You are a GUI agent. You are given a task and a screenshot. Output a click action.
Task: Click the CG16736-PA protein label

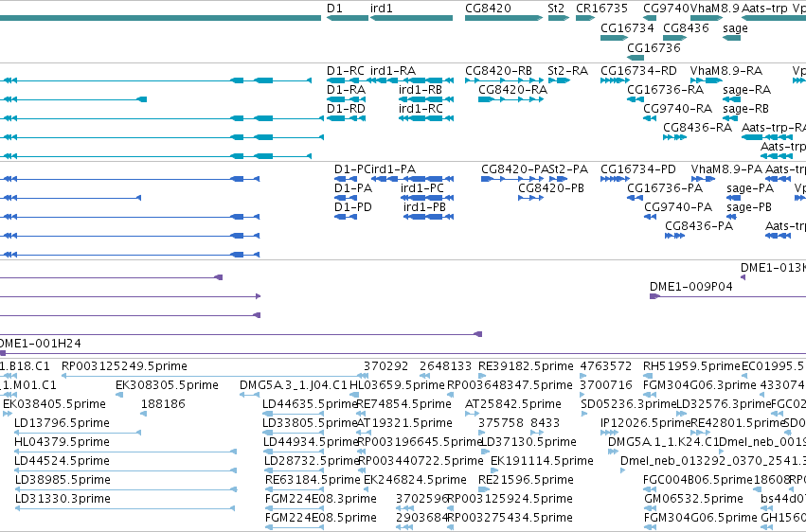[665, 188]
